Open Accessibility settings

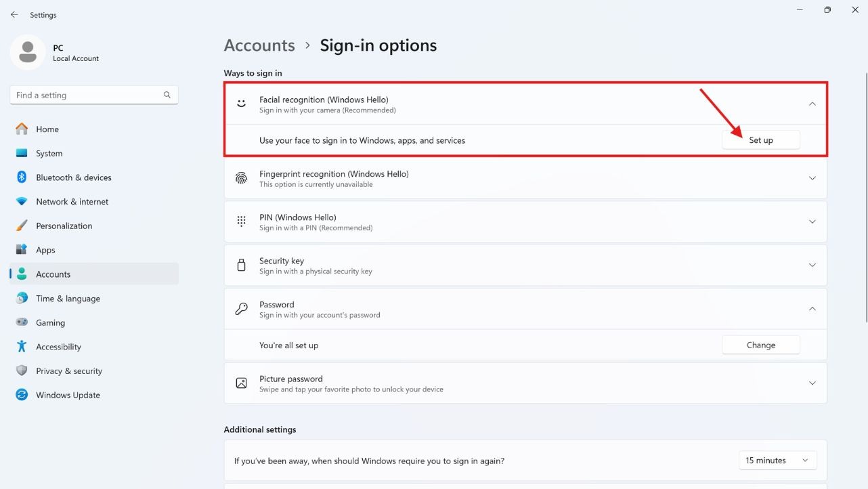pyautogui.click(x=58, y=347)
